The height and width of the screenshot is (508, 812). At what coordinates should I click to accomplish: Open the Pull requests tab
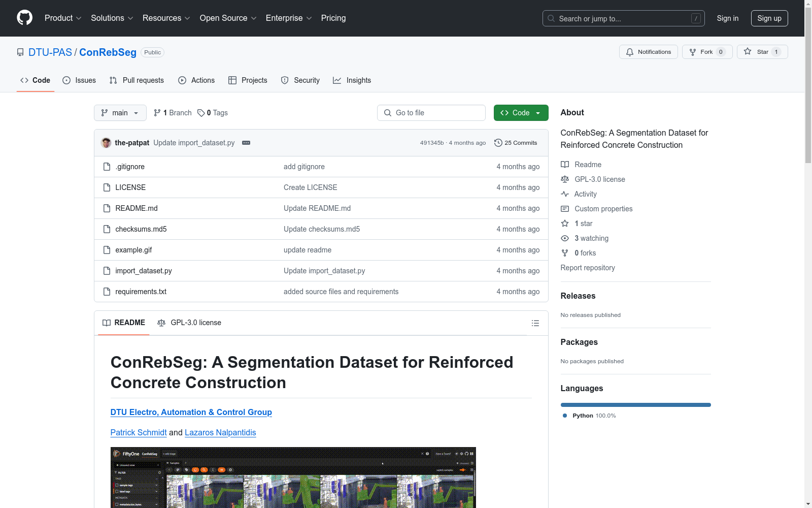(x=137, y=80)
